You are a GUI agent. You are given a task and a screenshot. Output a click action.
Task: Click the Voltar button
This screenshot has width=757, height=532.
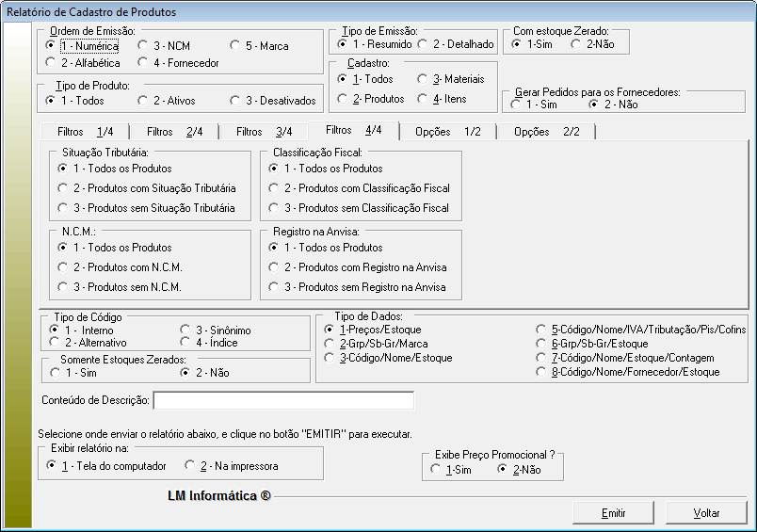coord(706,513)
